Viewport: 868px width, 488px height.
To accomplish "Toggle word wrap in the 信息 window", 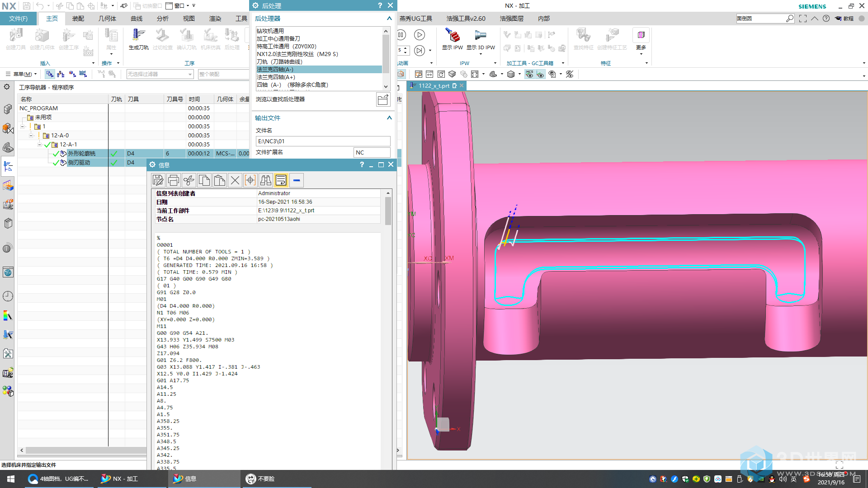I will [x=281, y=180].
